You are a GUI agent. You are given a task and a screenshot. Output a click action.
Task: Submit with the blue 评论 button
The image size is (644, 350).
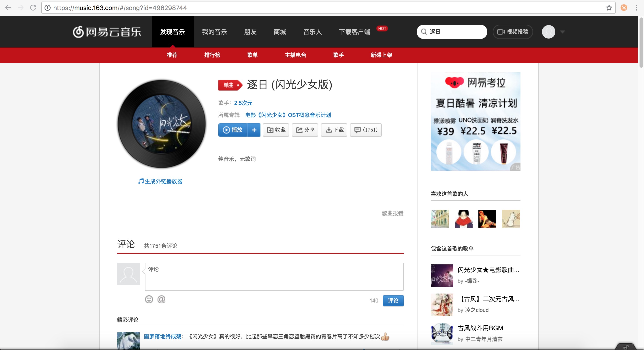(393, 301)
